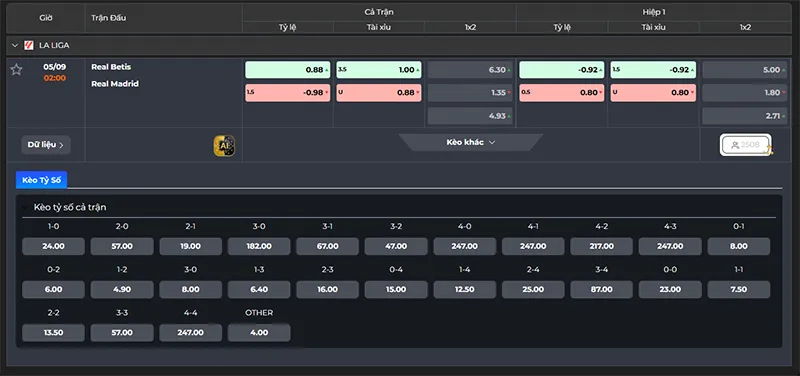Choose score 3-4 odds 87.00
800x376 pixels.
point(602,290)
